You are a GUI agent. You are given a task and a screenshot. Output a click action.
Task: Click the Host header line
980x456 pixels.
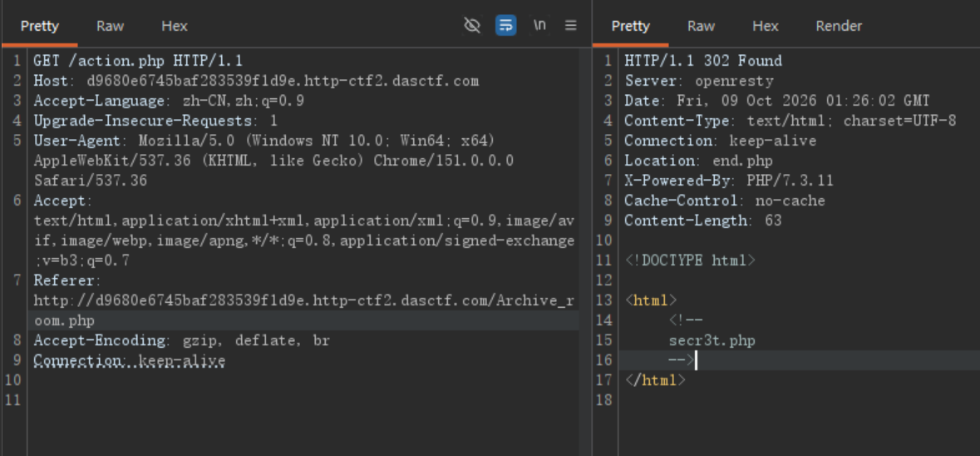coord(256,81)
